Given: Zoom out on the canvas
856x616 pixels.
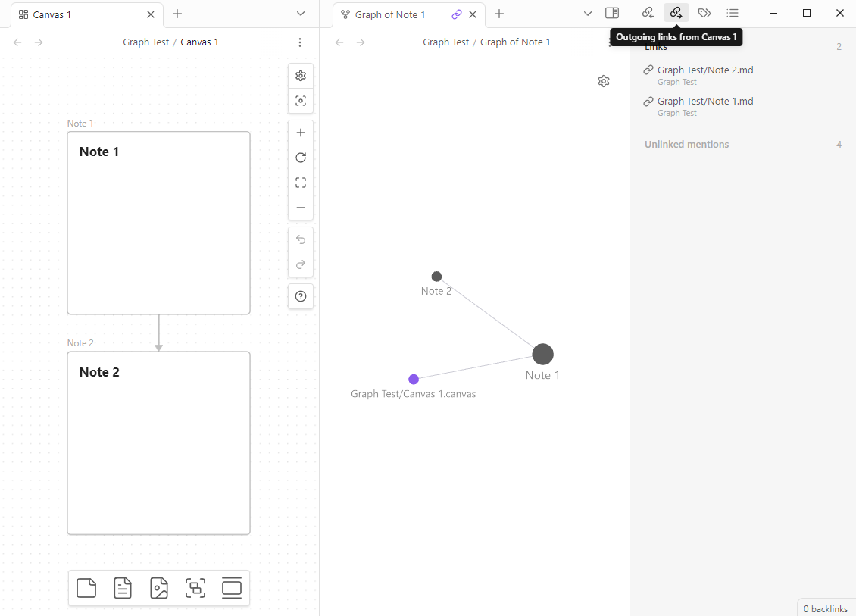Looking at the screenshot, I should 300,208.
